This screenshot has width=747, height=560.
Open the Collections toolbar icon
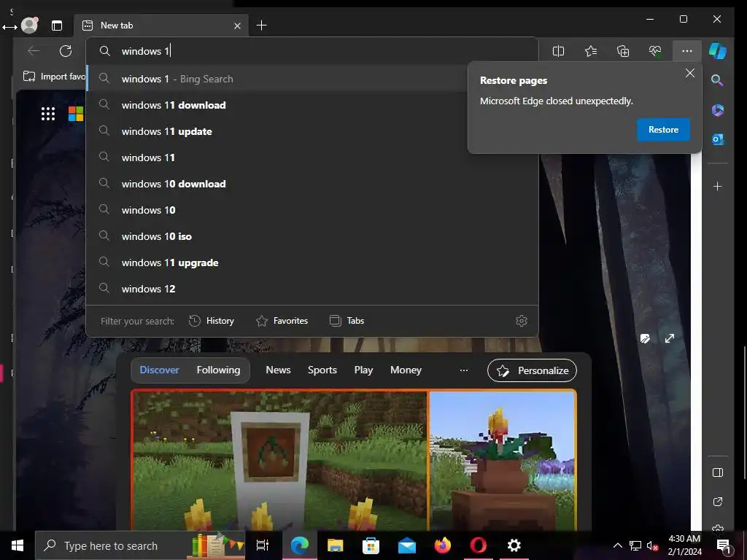(623, 51)
